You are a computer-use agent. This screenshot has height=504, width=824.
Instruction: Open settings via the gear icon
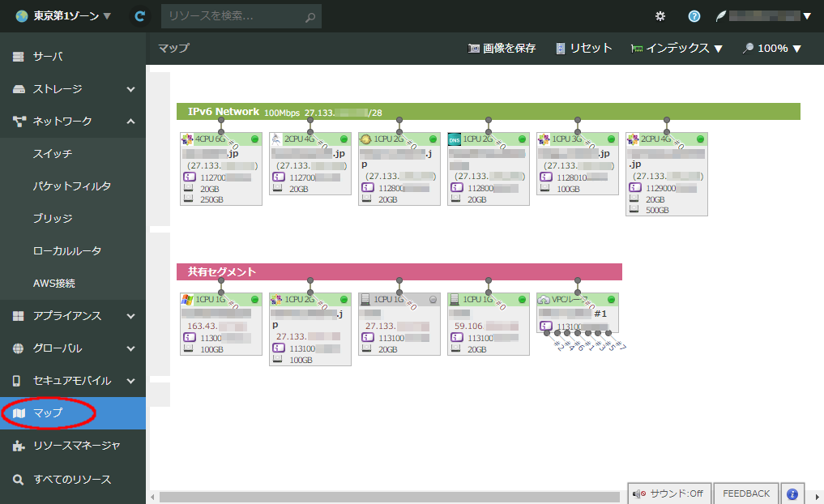(x=660, y=16)
